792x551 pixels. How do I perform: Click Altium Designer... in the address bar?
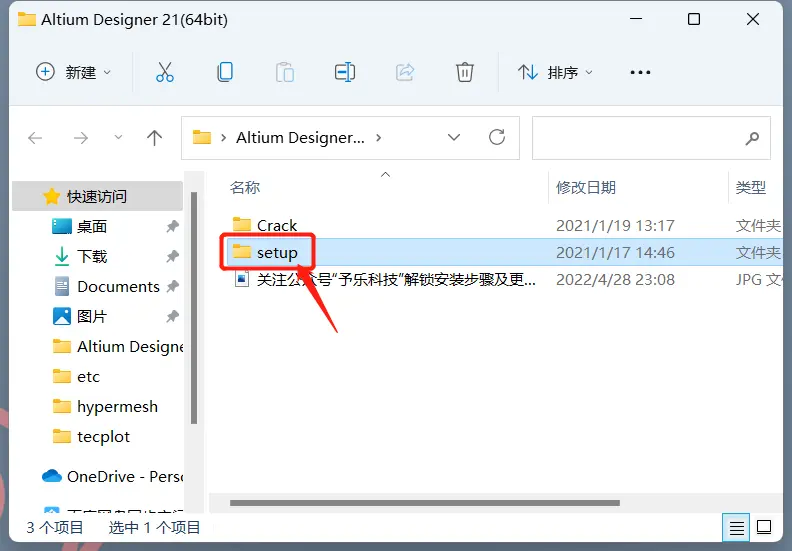click(300, 137)
